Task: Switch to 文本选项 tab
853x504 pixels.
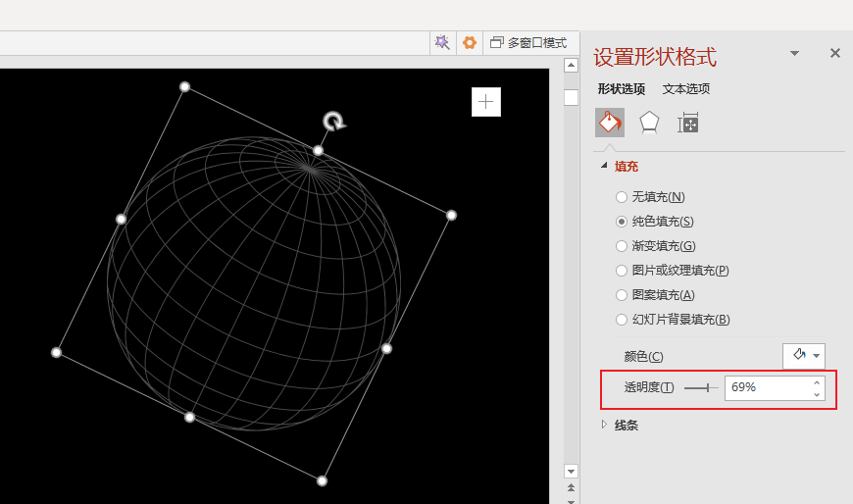Action: pyautogui.click(x=686, y=88)
